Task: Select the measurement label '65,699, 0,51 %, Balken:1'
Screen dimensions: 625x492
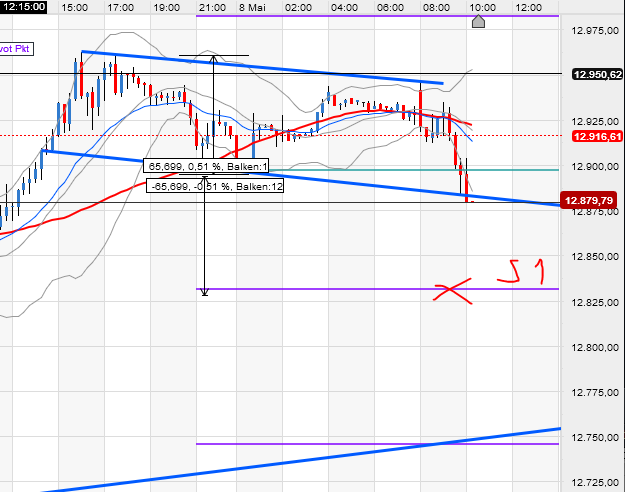Action: coord(206,166)
